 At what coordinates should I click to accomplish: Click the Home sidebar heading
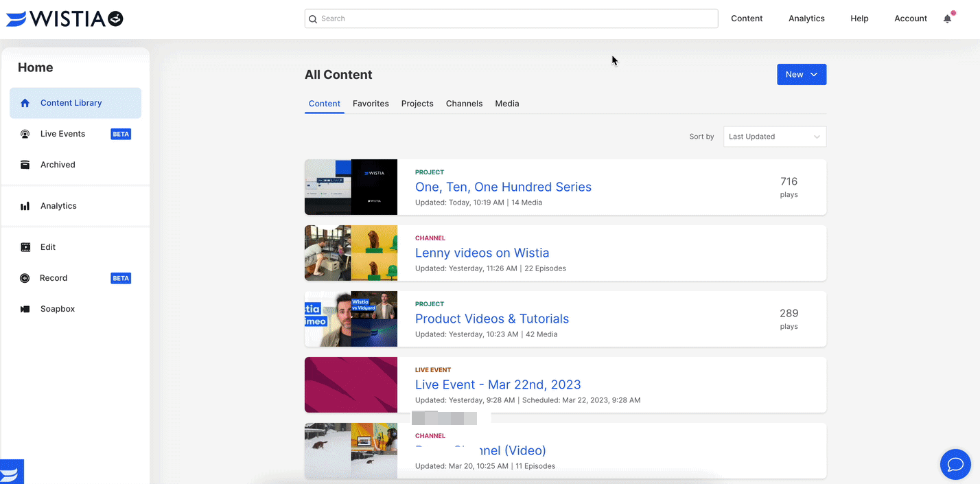[36, 67]
